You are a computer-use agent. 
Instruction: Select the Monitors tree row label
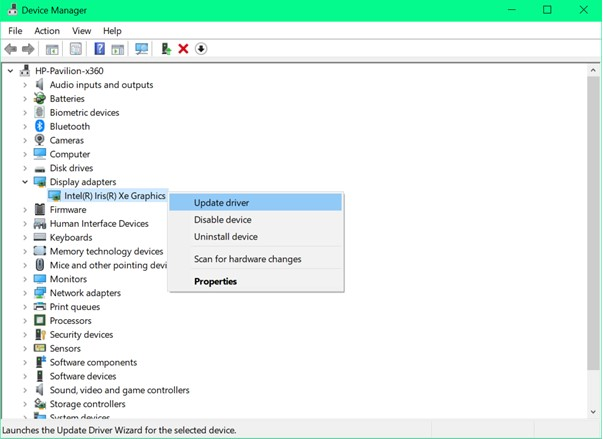68,279
